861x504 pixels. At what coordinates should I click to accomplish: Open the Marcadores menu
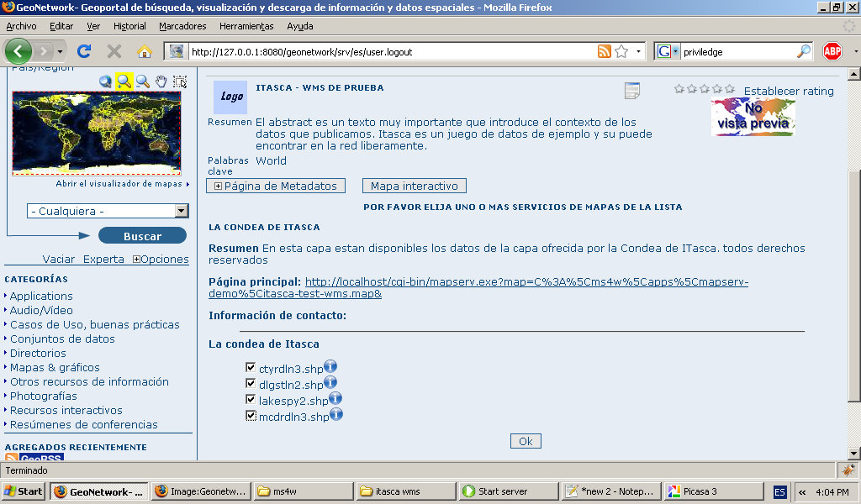pyautogui.click(x=182, y=26)
